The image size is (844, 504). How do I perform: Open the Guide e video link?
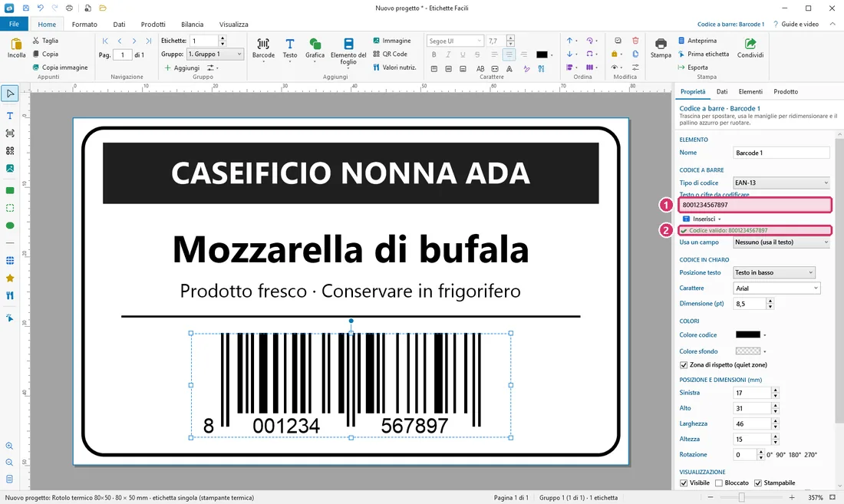pyautogui.click(x=796, y=25)
